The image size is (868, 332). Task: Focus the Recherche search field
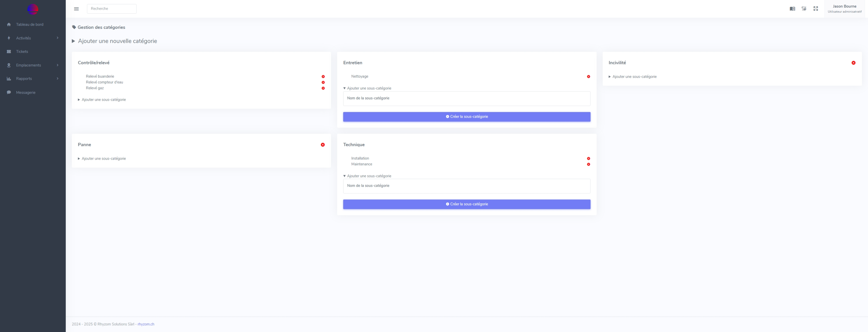[x=112, y=9]
